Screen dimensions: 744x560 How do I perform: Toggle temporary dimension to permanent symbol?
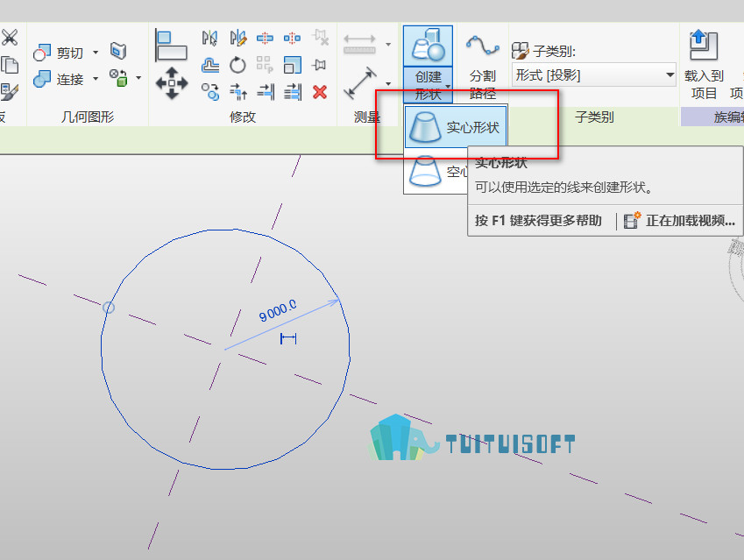pyautogui.click(x=288, y=338)
